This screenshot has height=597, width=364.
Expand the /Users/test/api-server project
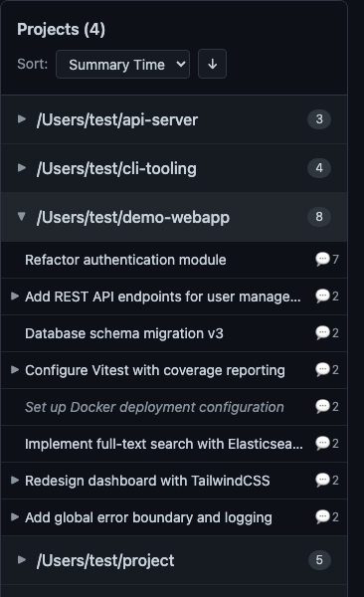(22, 119)
